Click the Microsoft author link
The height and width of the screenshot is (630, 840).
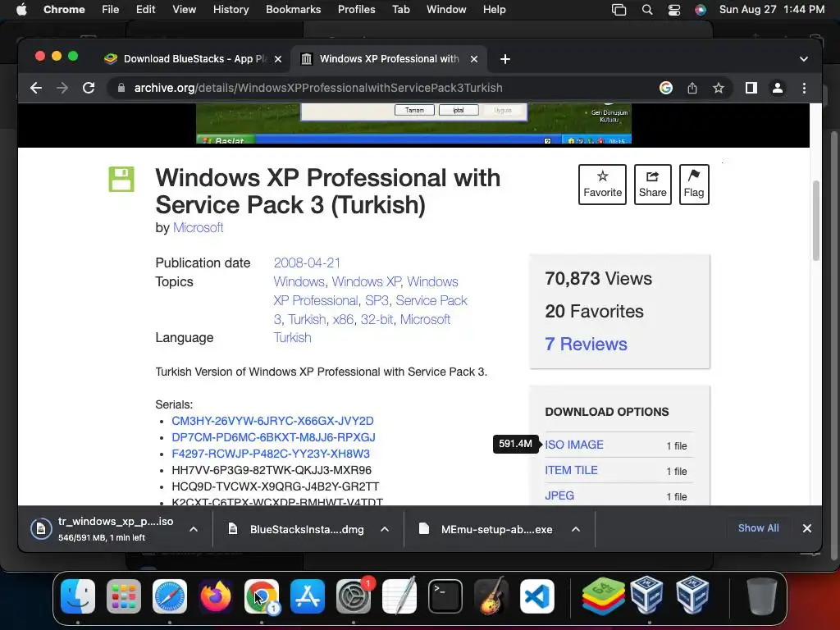[x=198, y=228]
